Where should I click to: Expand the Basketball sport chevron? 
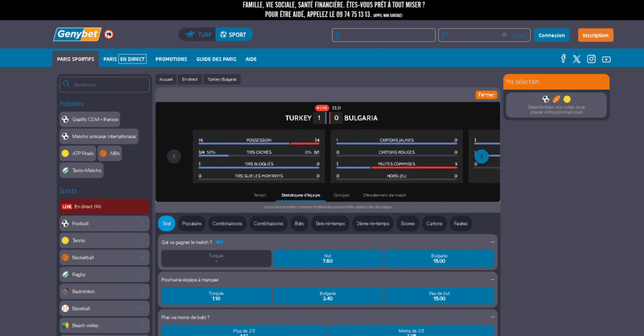pyautogui.click(x=142, y=257)
